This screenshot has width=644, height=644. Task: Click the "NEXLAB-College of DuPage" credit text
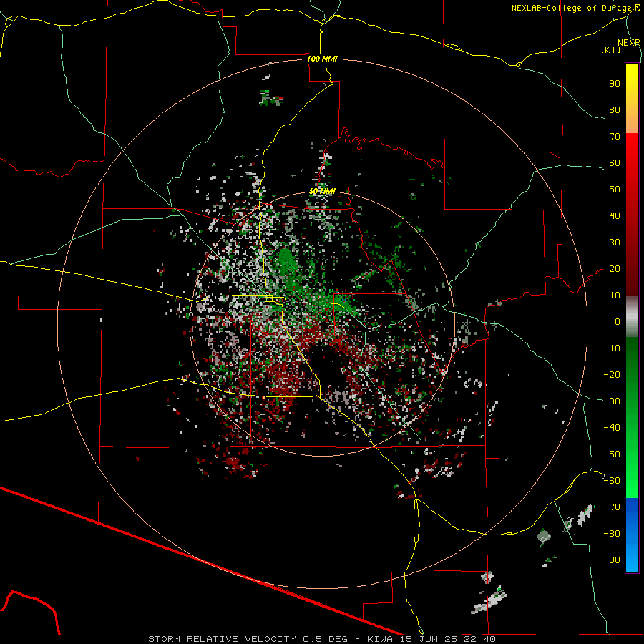click(571, 8)
